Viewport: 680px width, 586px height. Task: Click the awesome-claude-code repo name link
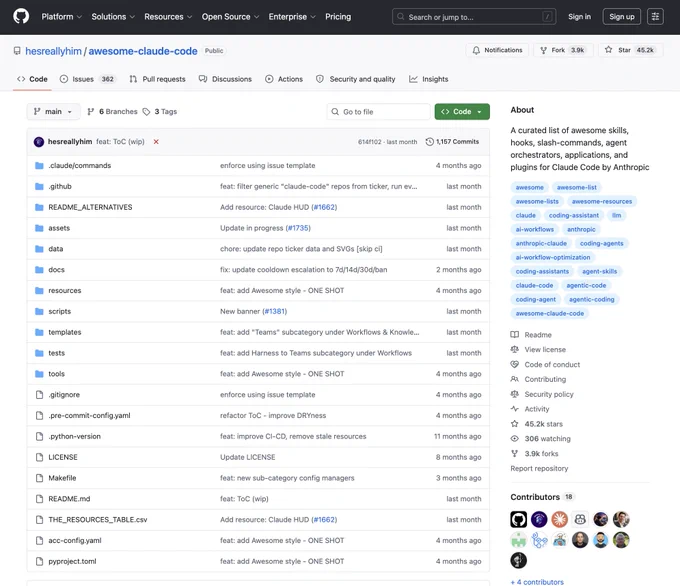[x=143, y=51]
